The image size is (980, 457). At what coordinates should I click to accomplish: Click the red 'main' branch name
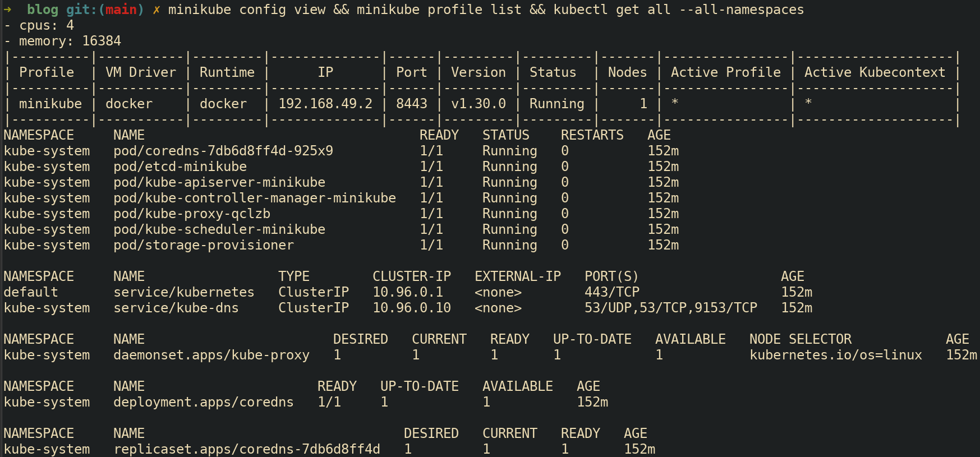[x=121, y=10]
